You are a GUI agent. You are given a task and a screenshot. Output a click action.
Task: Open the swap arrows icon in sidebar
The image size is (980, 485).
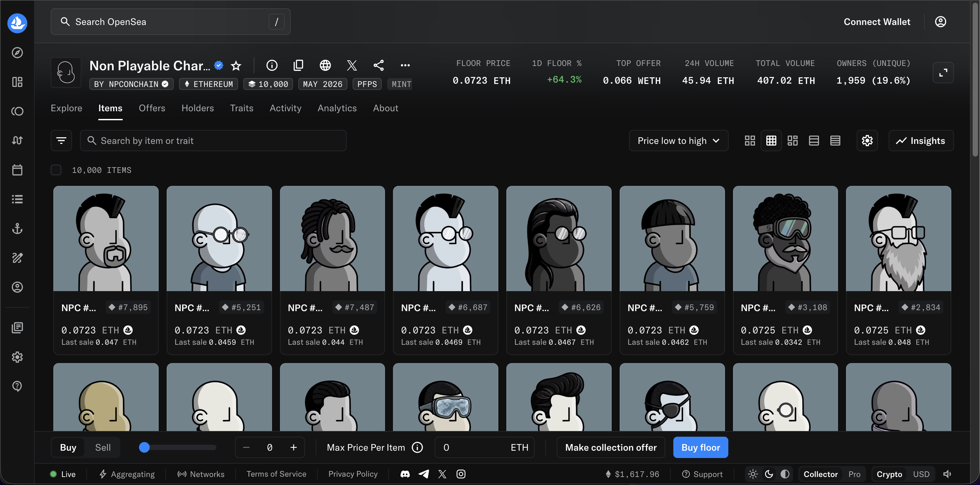(x=17, y=140)
